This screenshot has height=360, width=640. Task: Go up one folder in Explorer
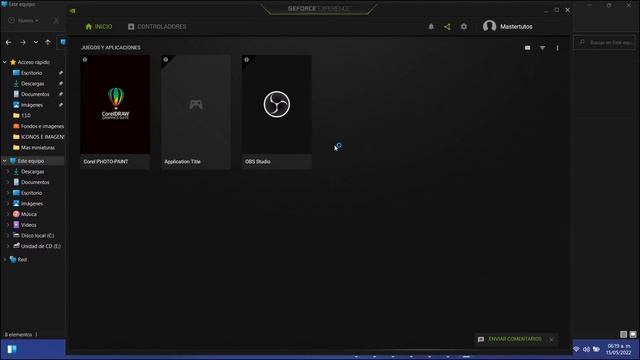pos(48,42)
